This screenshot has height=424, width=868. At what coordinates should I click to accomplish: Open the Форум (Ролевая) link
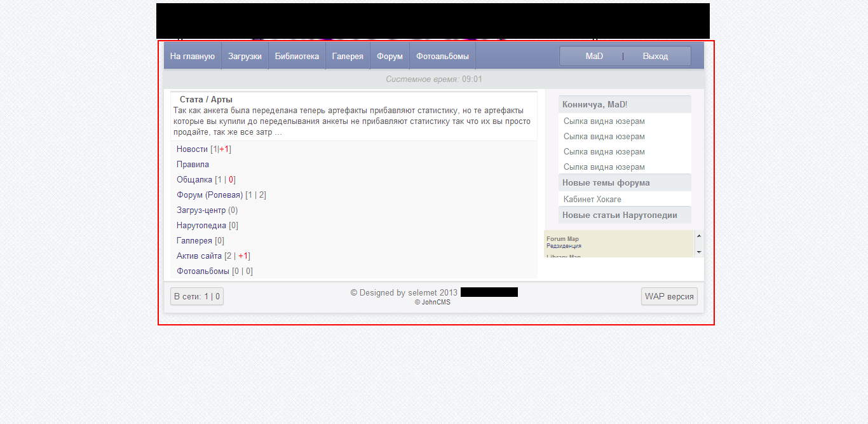pos(210,195)
